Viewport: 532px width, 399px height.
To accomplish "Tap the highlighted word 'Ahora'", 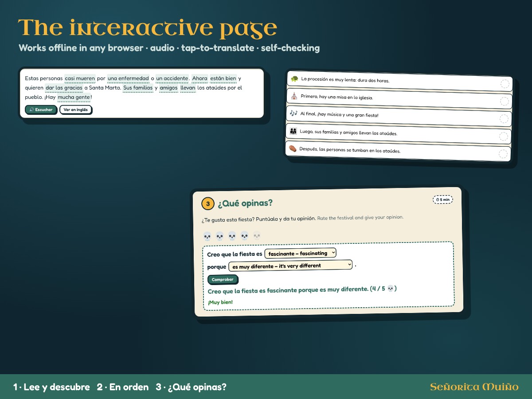I will 199,78.
